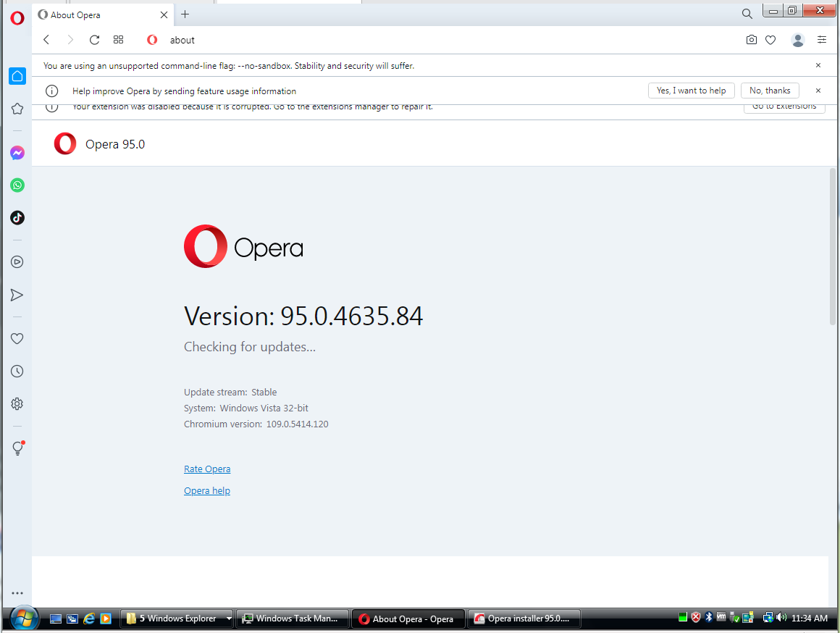Click the Chromium version 109.0.5414.120 text

[x=256, y=424]
